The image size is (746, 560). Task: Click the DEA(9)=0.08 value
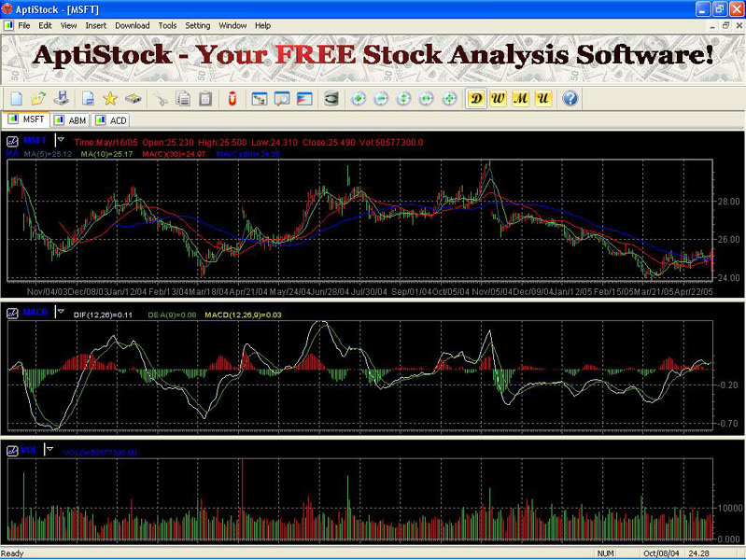(x=172, y=315)
